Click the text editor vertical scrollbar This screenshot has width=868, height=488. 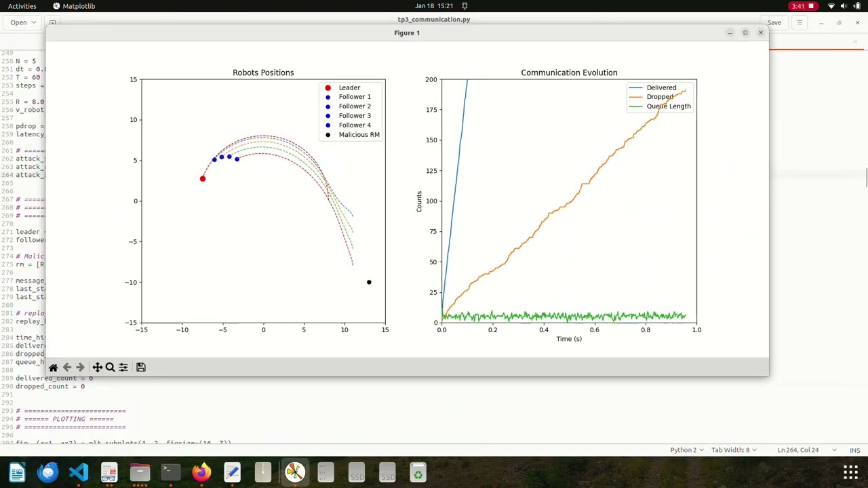click(x=866, y=179)
